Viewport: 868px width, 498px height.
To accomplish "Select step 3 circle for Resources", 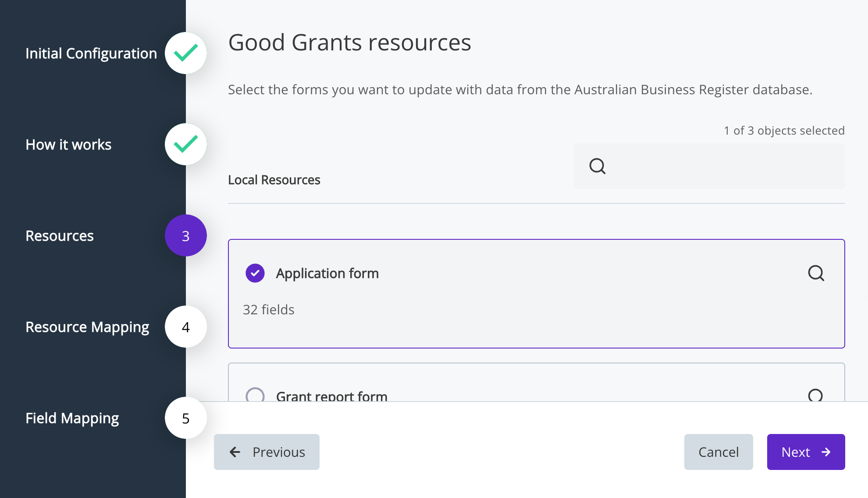I will coord(186,235).
